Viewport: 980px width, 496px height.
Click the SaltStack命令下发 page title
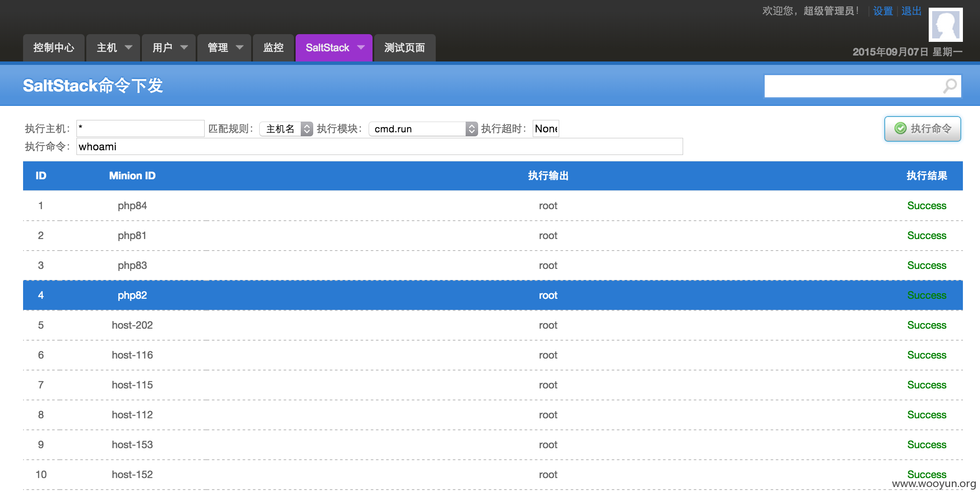[93, 86]
